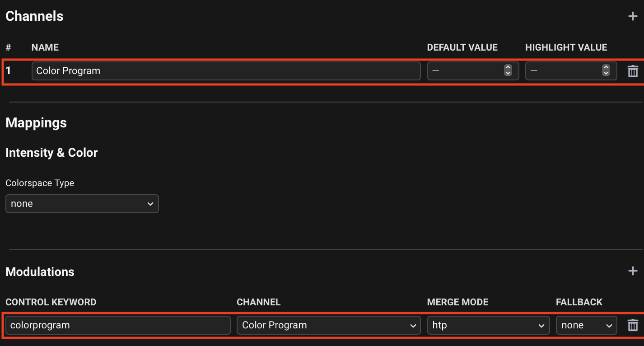This screenshot has width=644, height=346.
Task: Decrease the Highlight Value with down arrow
Action: 606,74
